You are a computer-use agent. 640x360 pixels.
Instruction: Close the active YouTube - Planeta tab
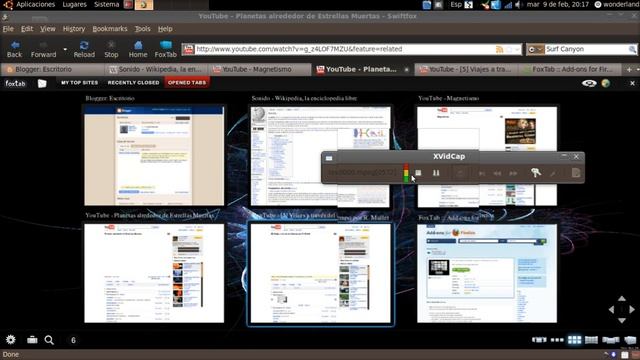tap(407, 70)
